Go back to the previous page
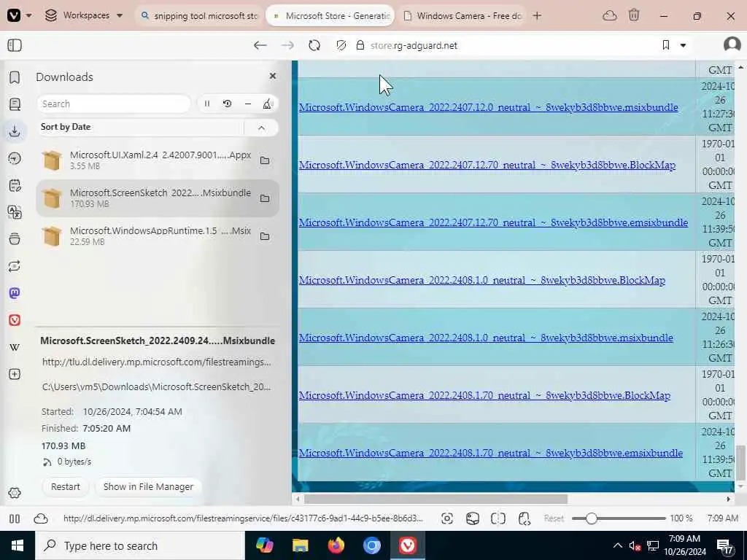Viewport: 747px width, 560px height. pyautogui.click(x=260, y=45)
